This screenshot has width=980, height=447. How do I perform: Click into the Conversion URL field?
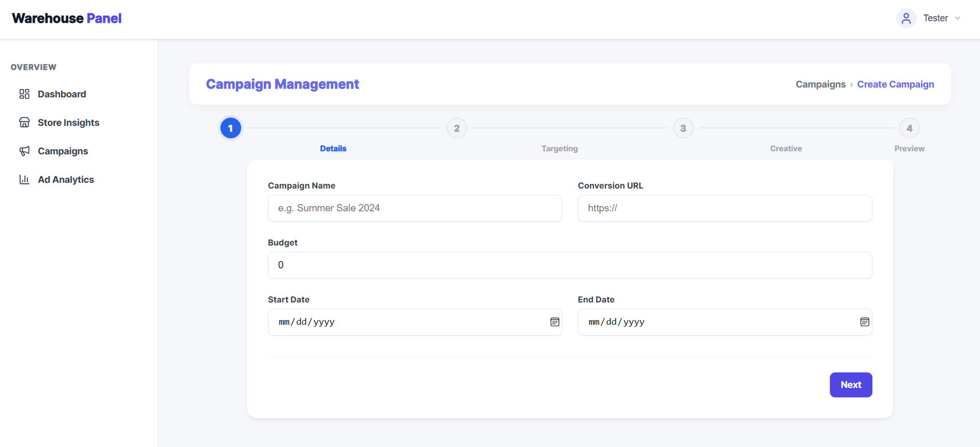click(724, 208)
